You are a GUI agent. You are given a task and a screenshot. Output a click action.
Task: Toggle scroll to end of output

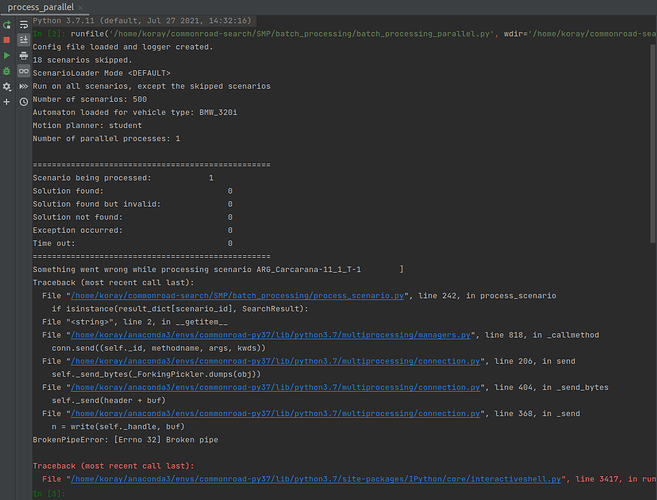coord(23,39)
